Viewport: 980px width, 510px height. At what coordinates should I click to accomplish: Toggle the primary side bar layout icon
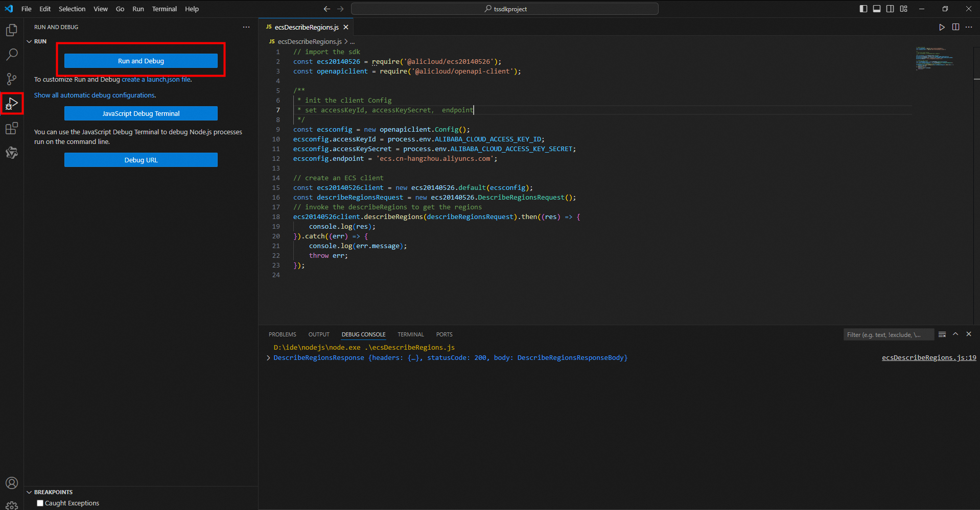pyautogui.click(x=864, y=9)
